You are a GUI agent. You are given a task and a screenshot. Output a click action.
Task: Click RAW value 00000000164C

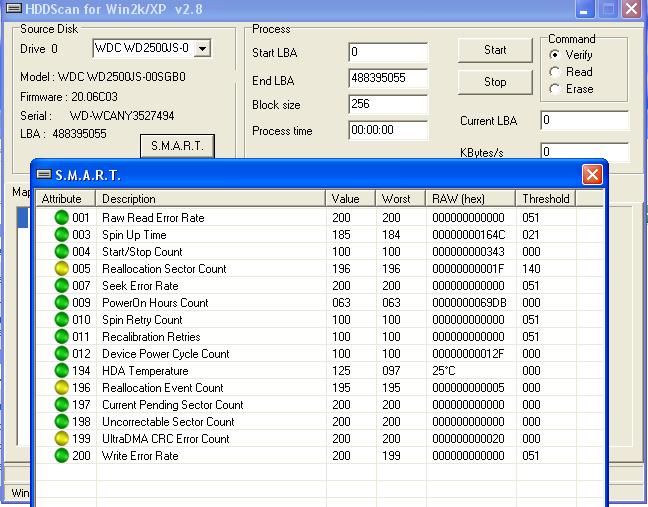pyautogui.click(x=469, y=235)
